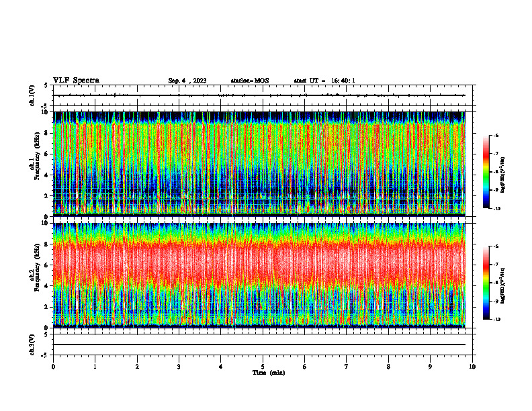Click the ch.2 frequency tick label "2"

point(47,307)
